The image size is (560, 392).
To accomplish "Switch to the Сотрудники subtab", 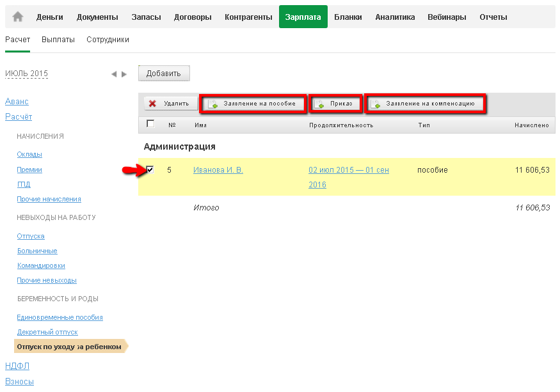I will [108, 40].
